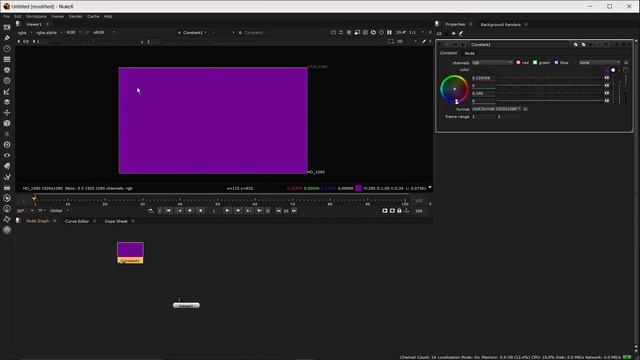Go to first frame button
The width and height of the screenshot is (640, 360).
(x=169, y=211)
